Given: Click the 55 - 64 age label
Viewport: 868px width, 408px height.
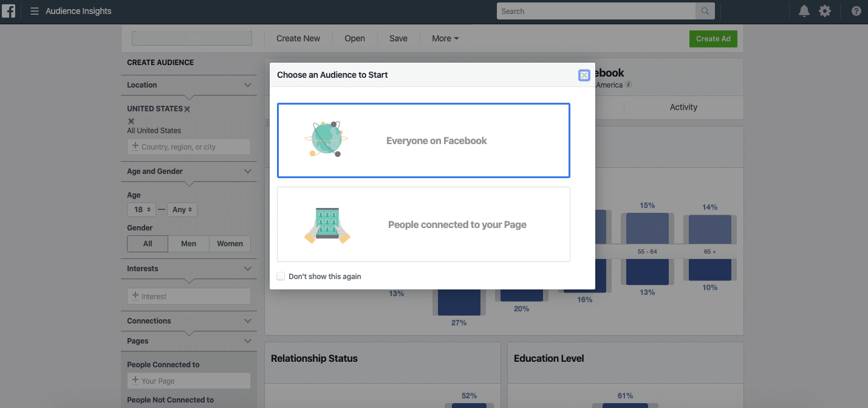Looking at the screenshot, I should [x=648, y=251].
